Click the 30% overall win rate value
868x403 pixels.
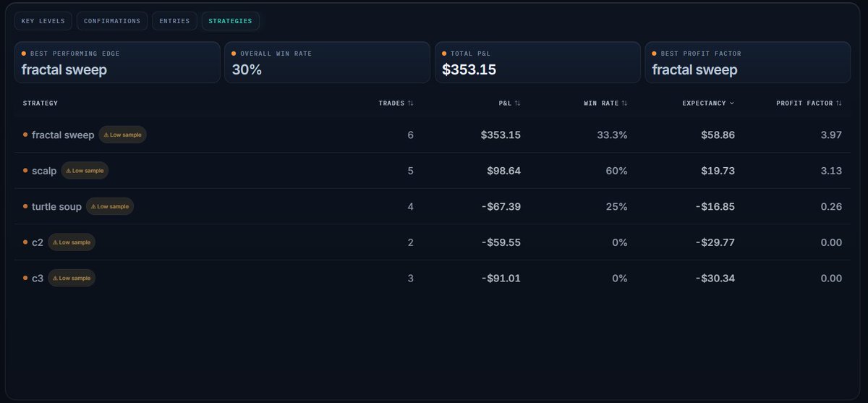tap(247, 69)
